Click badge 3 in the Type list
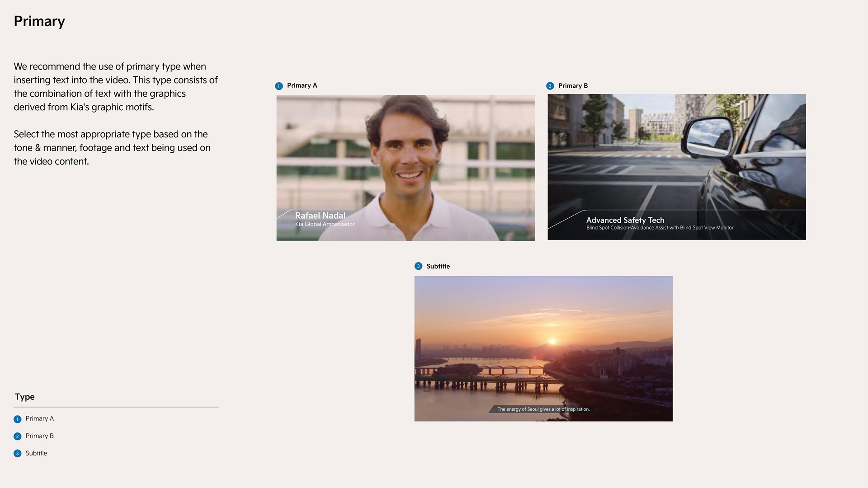Screen dimensions: 868x488 click(17, 453)
